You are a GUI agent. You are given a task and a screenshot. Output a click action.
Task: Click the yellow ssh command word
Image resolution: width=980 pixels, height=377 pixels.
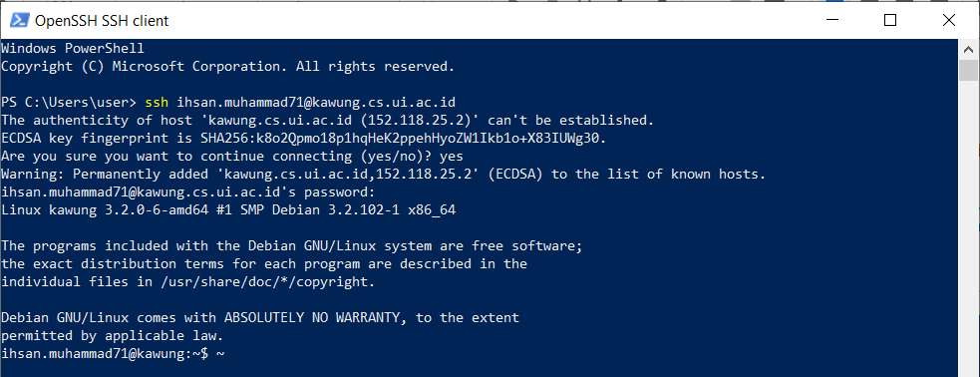pyautogui.click(x=157, y=102)
